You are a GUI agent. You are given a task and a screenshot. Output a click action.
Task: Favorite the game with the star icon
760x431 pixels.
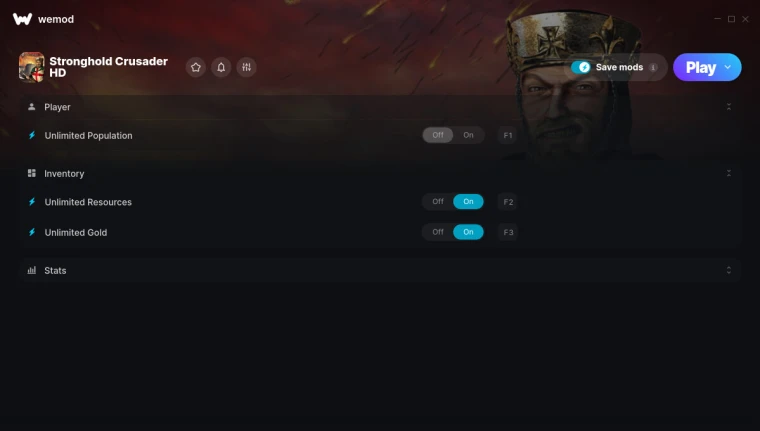tap(196, 67)
